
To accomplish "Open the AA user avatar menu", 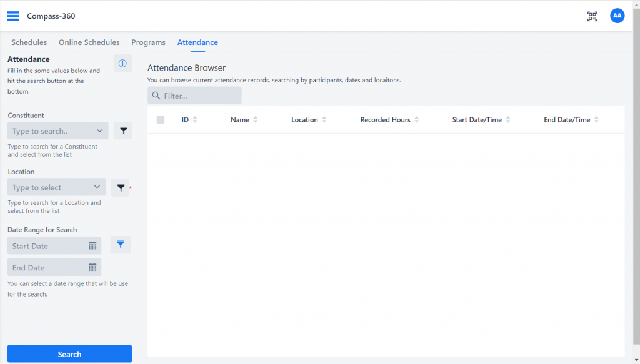I will click(617, 16).
